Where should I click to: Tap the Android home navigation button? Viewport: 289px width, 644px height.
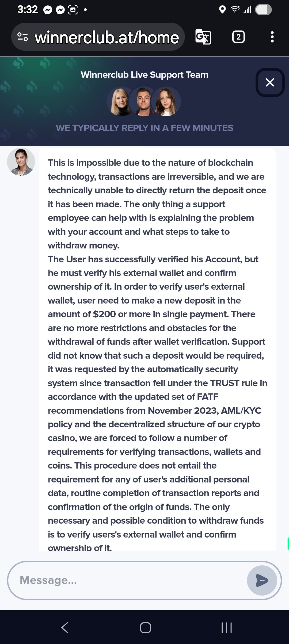point(145,627)
